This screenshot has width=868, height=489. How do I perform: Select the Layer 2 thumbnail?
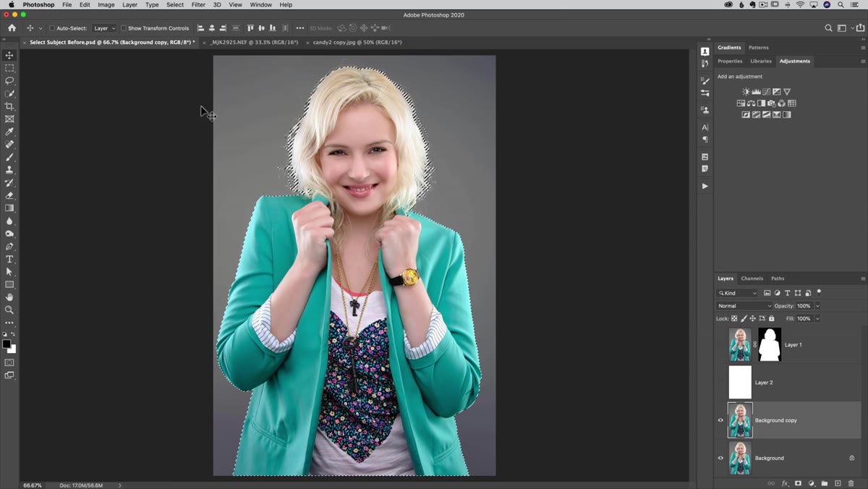pyautogui.click(x=740, y=383)
